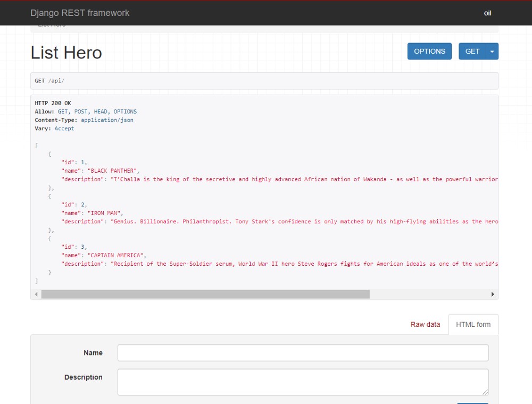Viewport: 532px width, 404px height.
Task: Click the Description field label
Action: click(x=83, y=377)
